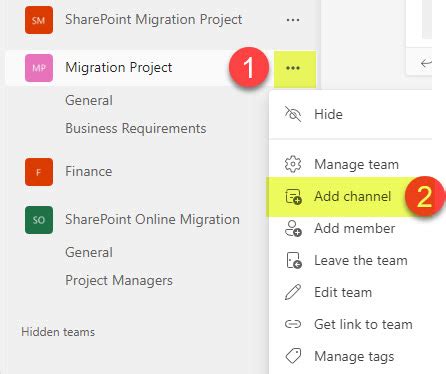Expand the Hidden teams section
The image size is (446, 374).
58,332
